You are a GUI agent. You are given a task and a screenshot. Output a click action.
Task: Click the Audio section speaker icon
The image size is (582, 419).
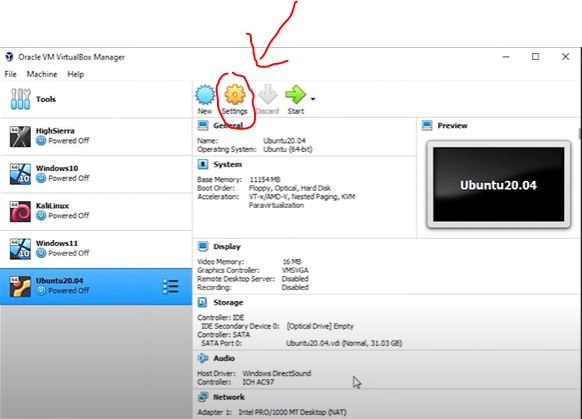point(203,358)
